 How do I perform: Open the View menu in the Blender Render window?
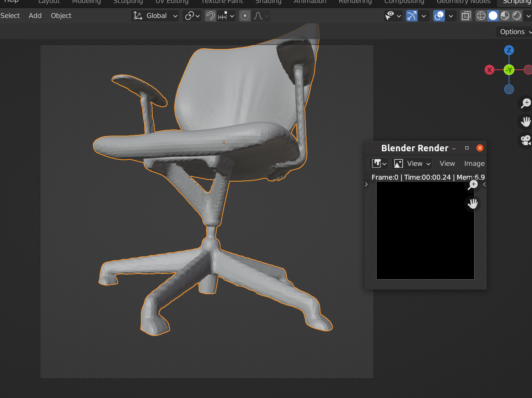(x=447, y=163)
